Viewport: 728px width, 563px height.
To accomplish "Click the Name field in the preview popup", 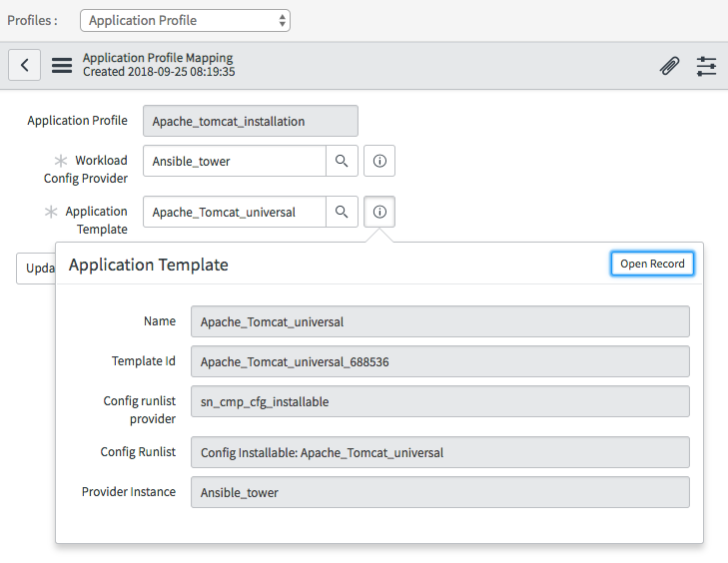I will click(440, 321).
